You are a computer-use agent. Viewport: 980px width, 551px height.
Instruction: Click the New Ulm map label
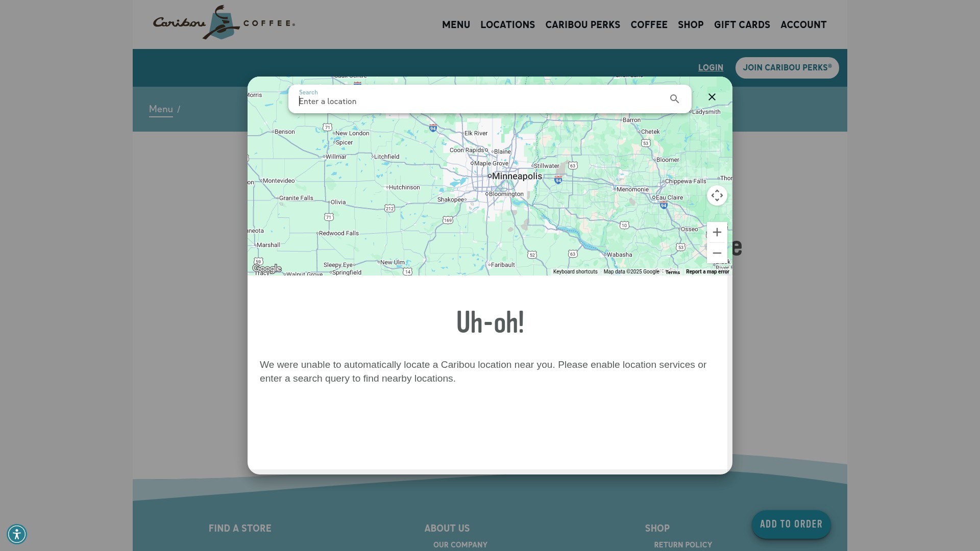click(393, 262)
